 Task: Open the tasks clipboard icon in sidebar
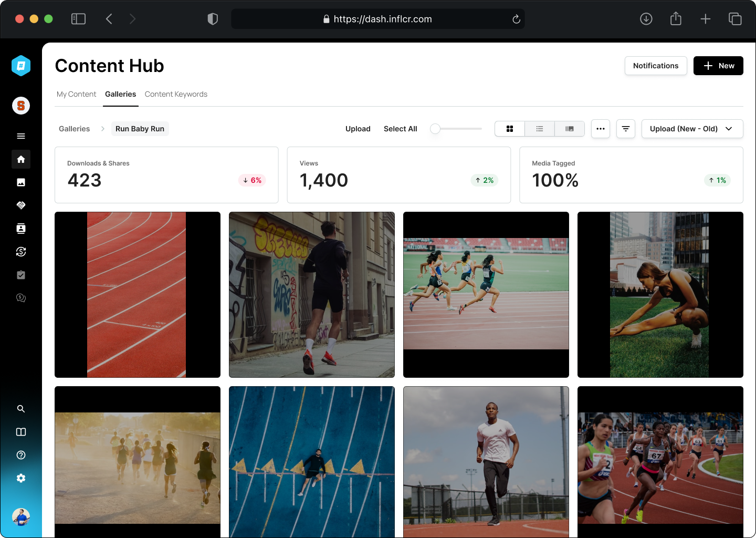pos(21,275)
